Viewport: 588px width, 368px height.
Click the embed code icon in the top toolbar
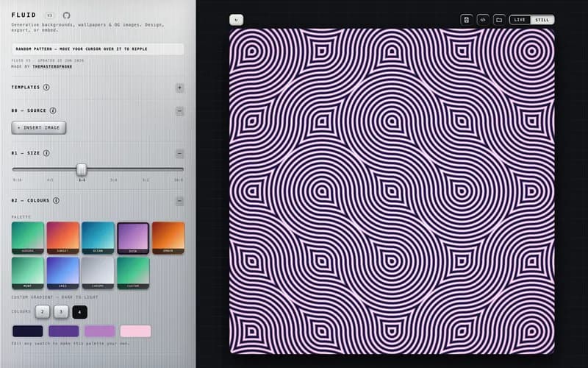pyautogui.click(x=483, y=20)
